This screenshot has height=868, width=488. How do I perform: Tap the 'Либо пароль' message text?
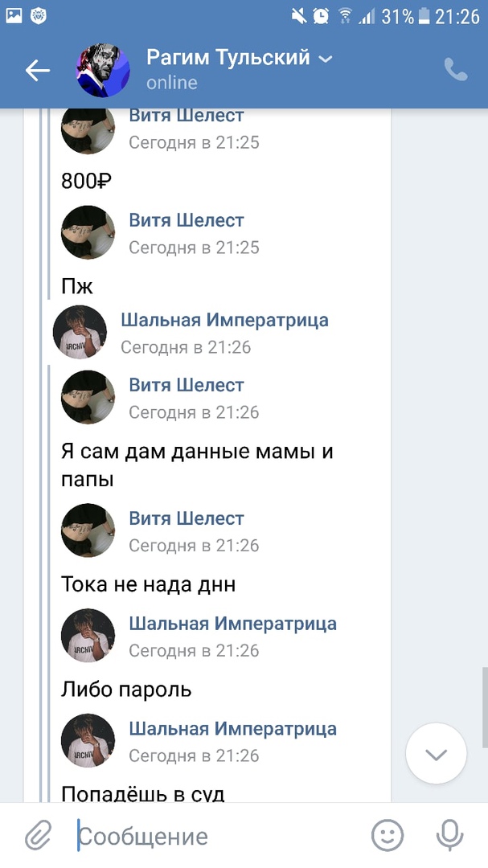point(126,690)
